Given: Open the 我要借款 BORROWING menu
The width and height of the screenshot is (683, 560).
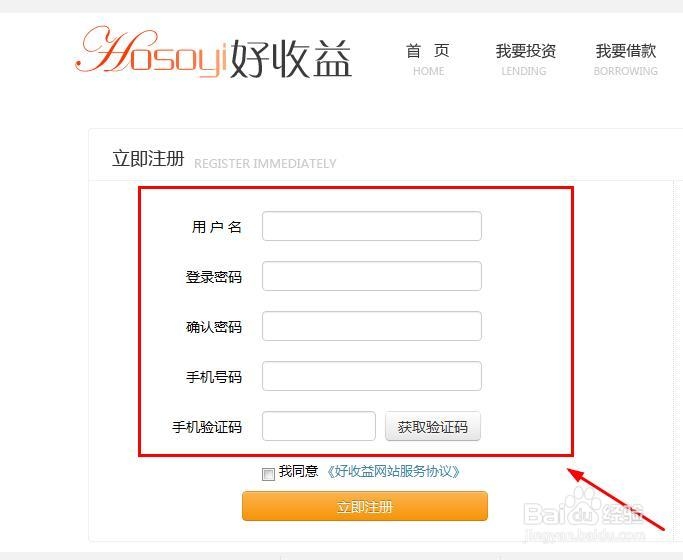Looking at the screenshot, I should pos(626,60).
